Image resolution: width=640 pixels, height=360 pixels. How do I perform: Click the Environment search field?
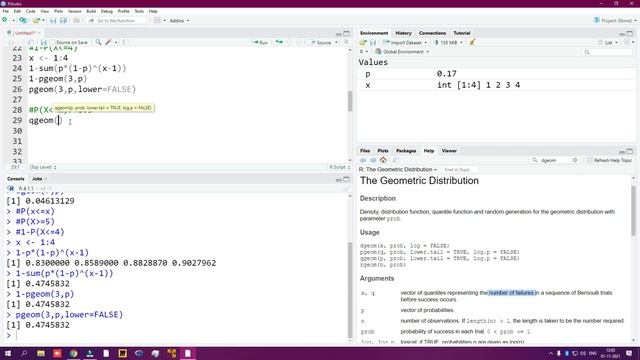(x=608, y=52)
